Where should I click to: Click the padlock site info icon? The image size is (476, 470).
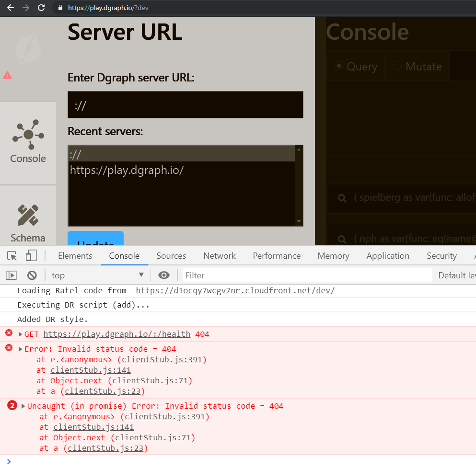click(x=60, y=8)
